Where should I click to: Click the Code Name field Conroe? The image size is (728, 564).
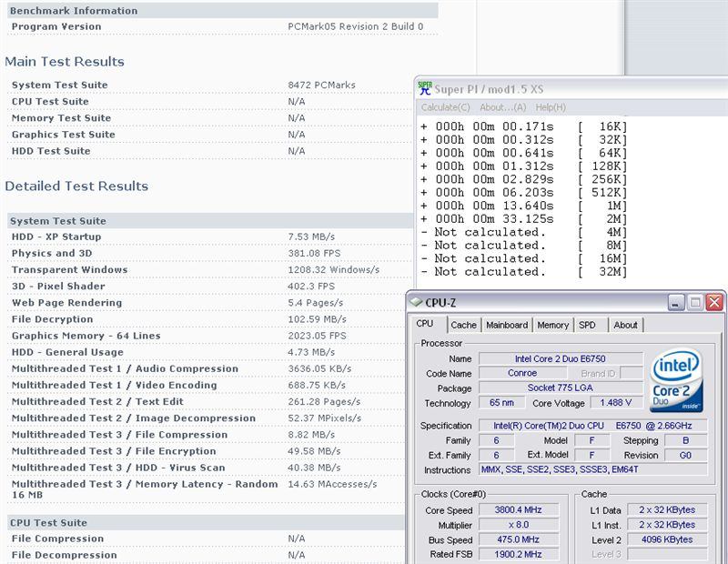(x=522, y=373)
